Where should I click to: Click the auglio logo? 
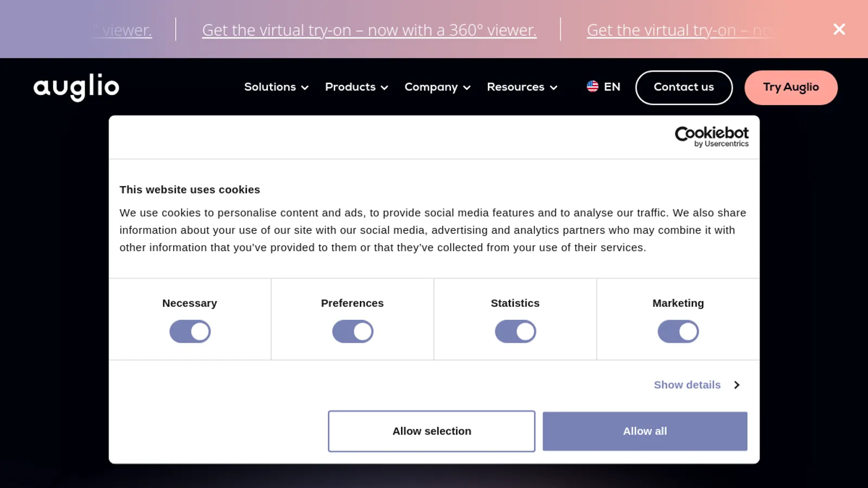pyautogui.click(x=76, y=87)
